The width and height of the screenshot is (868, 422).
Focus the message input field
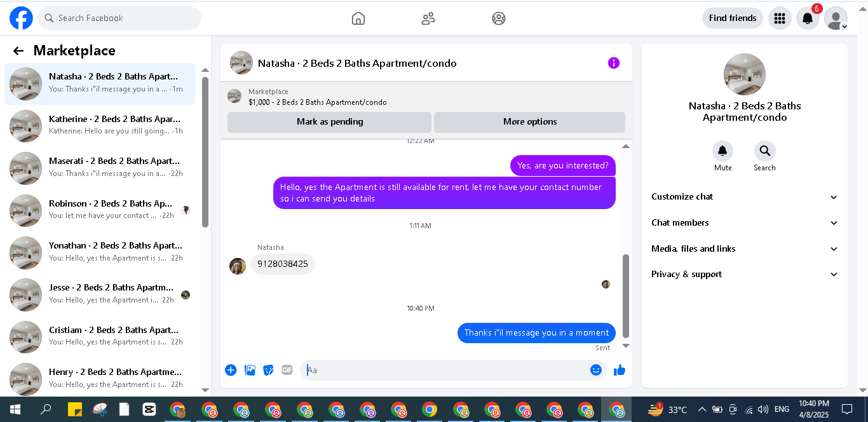click(445, 370)
